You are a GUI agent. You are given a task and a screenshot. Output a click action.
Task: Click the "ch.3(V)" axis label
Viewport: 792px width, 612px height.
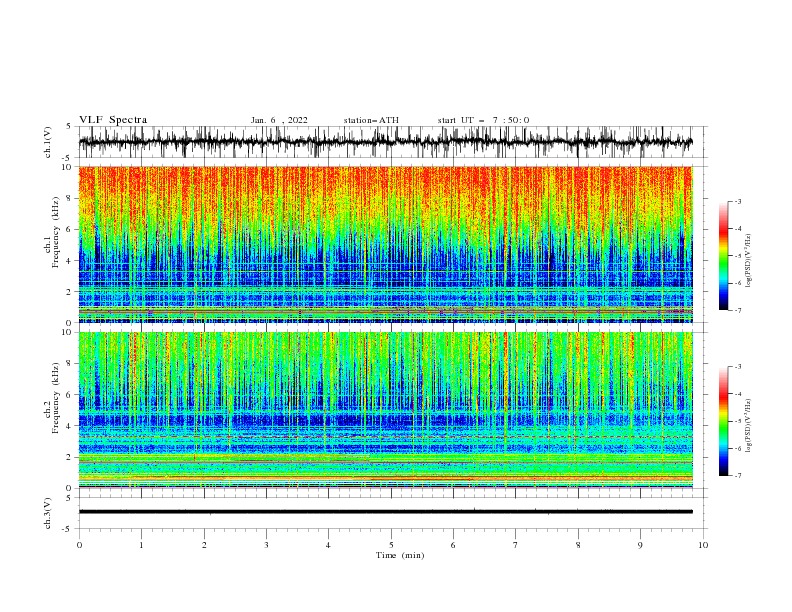tap(48, 513)
